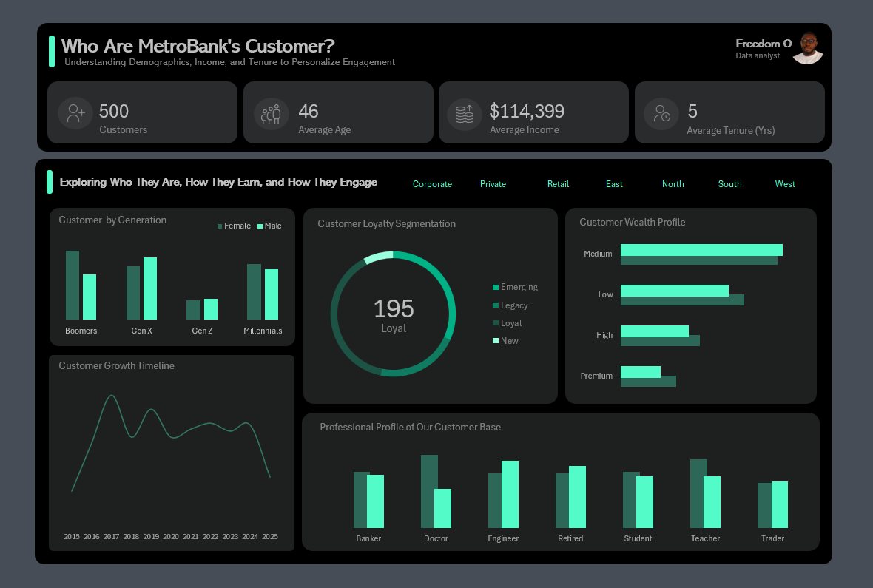Viewport: 873px width, 588px height.
Task: Filter by Retail segment
Action: click(x=558, y=184)
